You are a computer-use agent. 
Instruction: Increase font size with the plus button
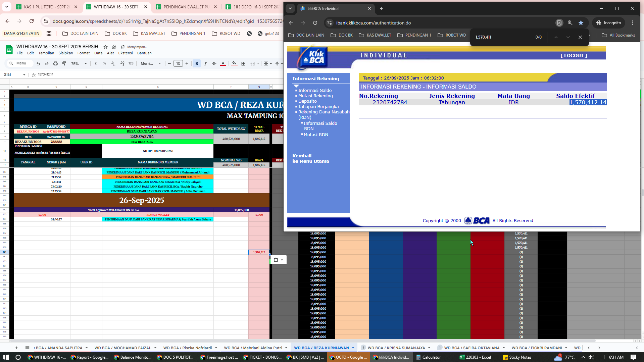click(x=187, y=63)
